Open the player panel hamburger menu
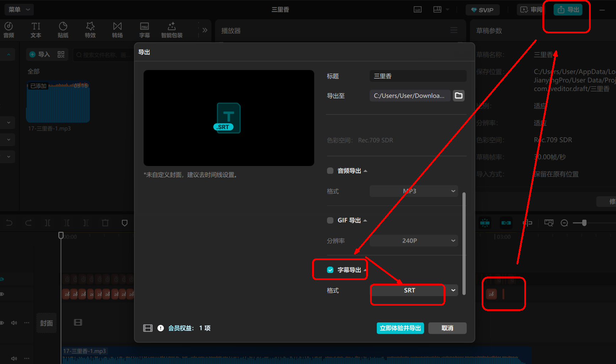The width and height of the screenshot is (616, 364). [x=454, y=30]
